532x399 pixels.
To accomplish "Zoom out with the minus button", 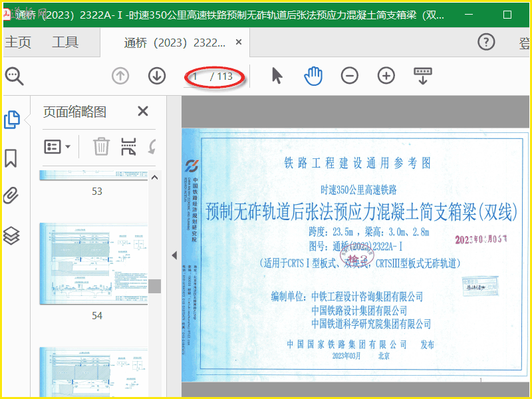I will tap(350, 76).
